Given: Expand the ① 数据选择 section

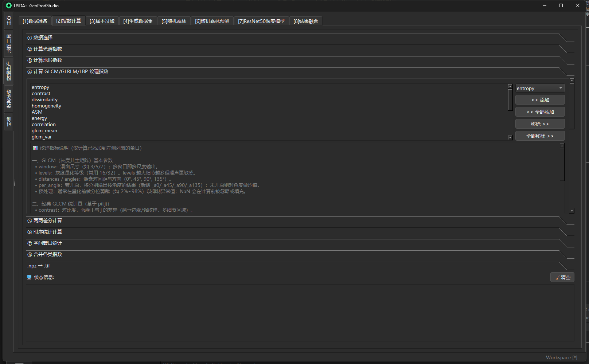Looking at the screenshot, I should tap(43, 38).
